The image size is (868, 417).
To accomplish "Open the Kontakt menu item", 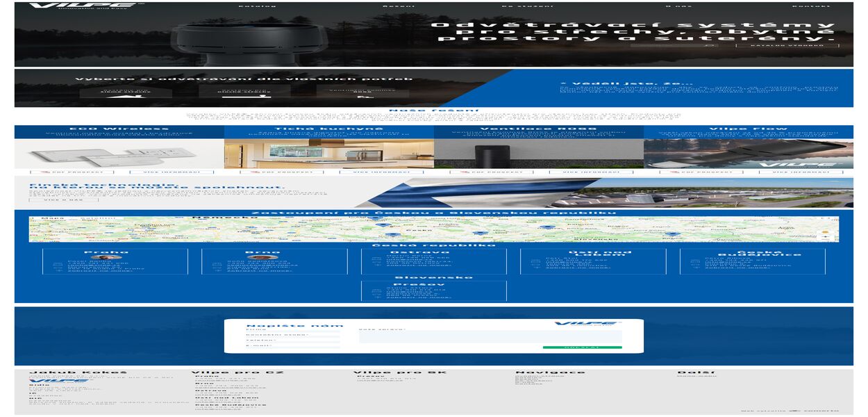I will [x=812, y=6].
